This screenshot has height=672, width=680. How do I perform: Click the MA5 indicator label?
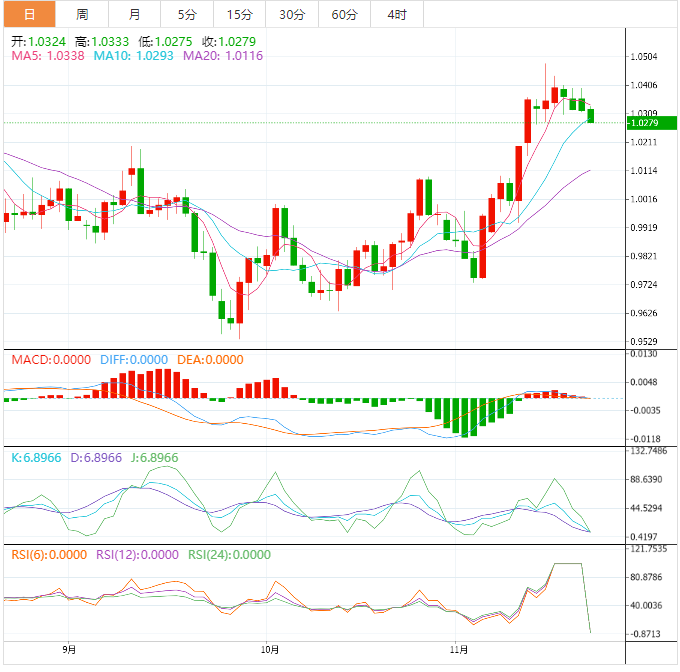click(x=48, y=57)
